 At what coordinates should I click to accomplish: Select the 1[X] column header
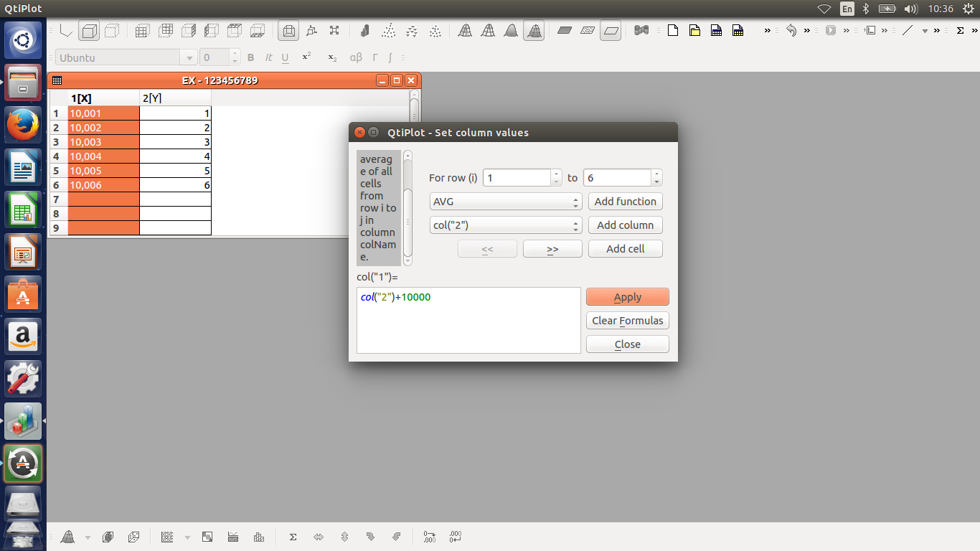click(104, 98)
